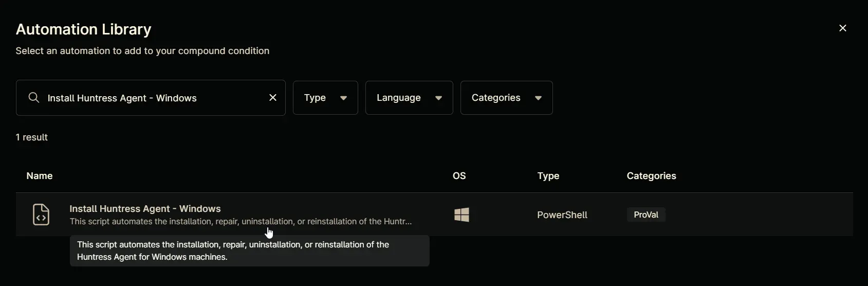Click the PowerShell type cell
868x286 pixels.
click(x=562, y=215)
